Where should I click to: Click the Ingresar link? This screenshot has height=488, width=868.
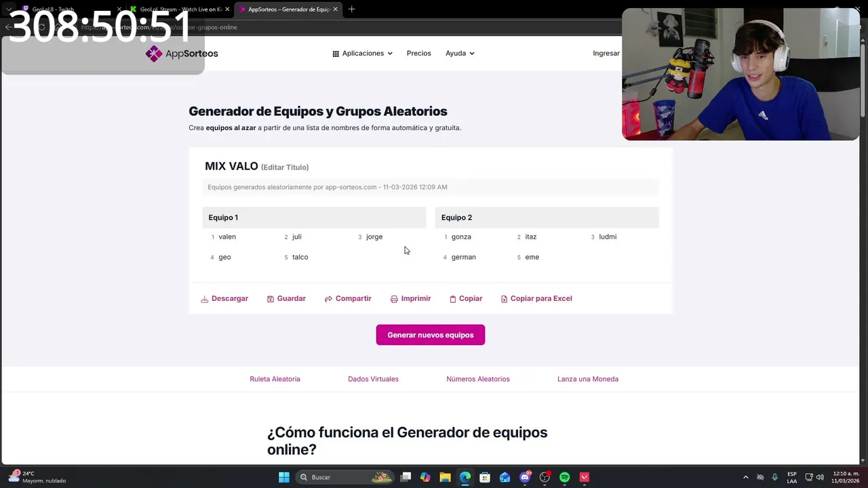(606, 54)
